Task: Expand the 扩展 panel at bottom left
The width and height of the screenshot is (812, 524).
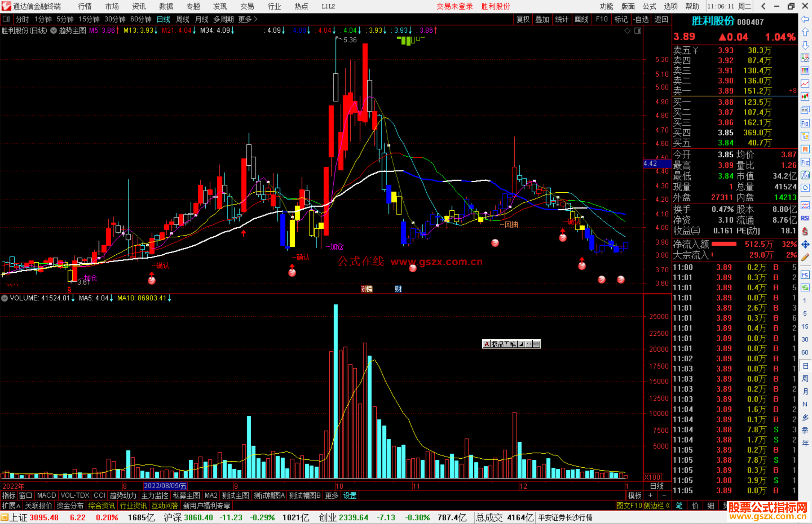Action: pos(11,506)
